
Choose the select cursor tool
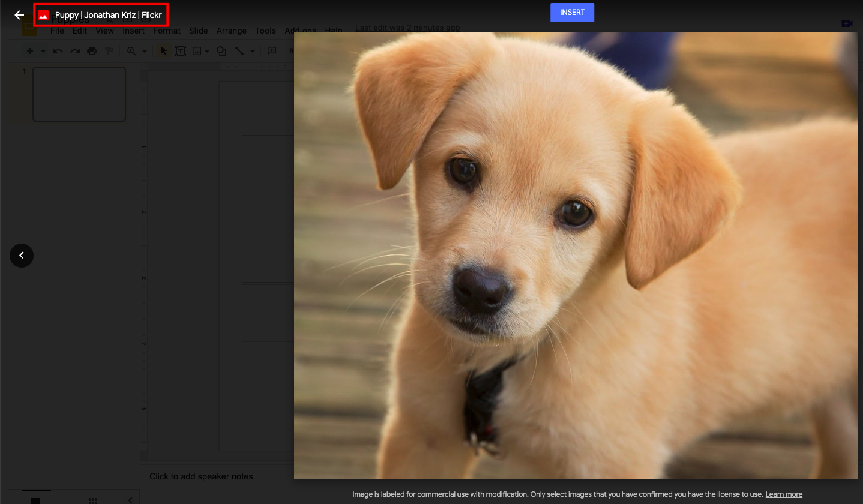pyautogui.click(x=164, y=51)
